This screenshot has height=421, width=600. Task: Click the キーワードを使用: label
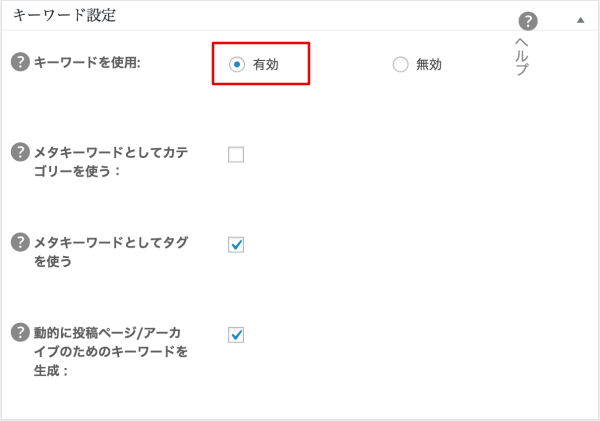click(x=87, y=62)
